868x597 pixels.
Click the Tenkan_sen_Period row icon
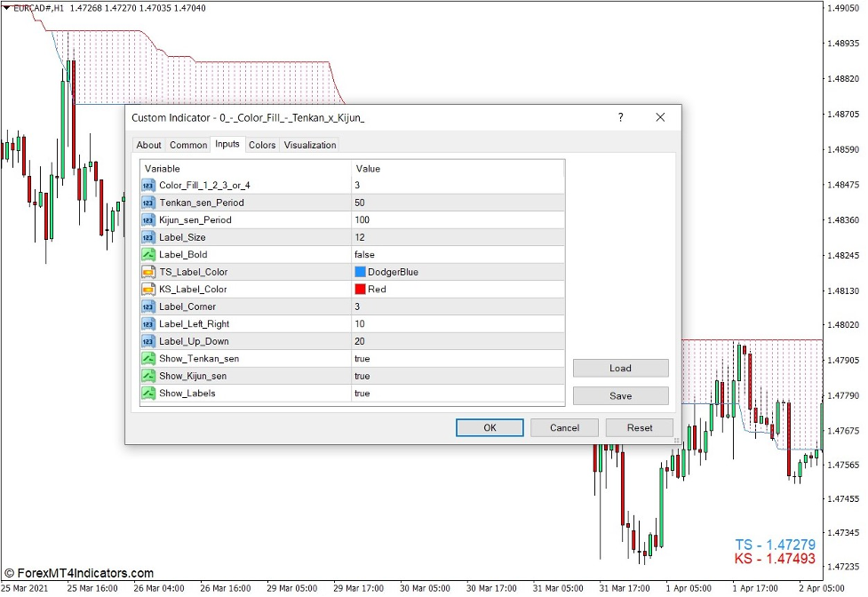(x=148, y=203)
